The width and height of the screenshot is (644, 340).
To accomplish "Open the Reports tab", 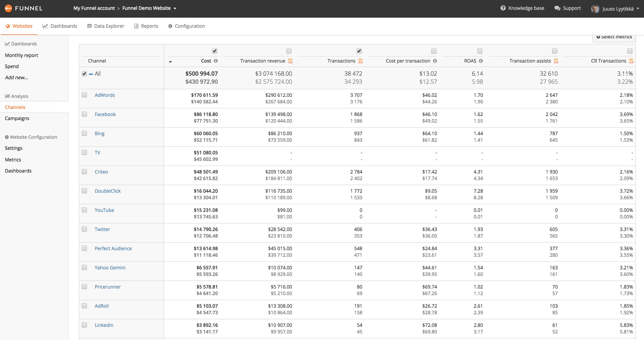I will 146,26.
